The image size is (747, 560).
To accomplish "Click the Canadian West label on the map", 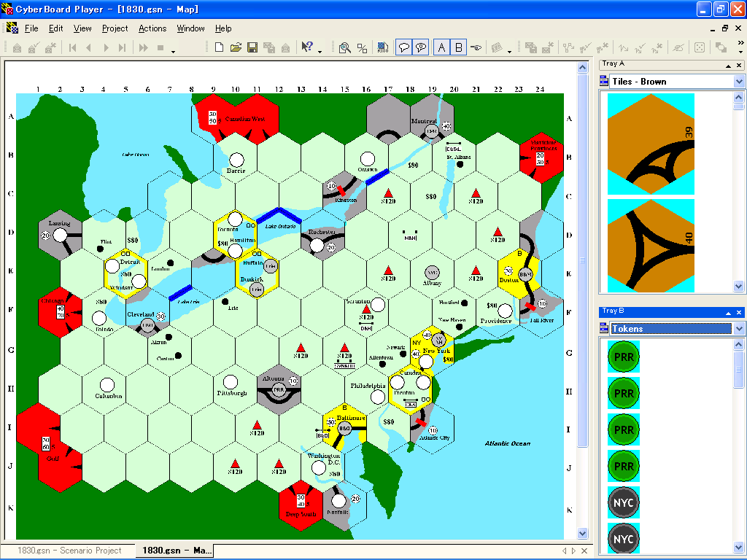I will click(245, 119).
